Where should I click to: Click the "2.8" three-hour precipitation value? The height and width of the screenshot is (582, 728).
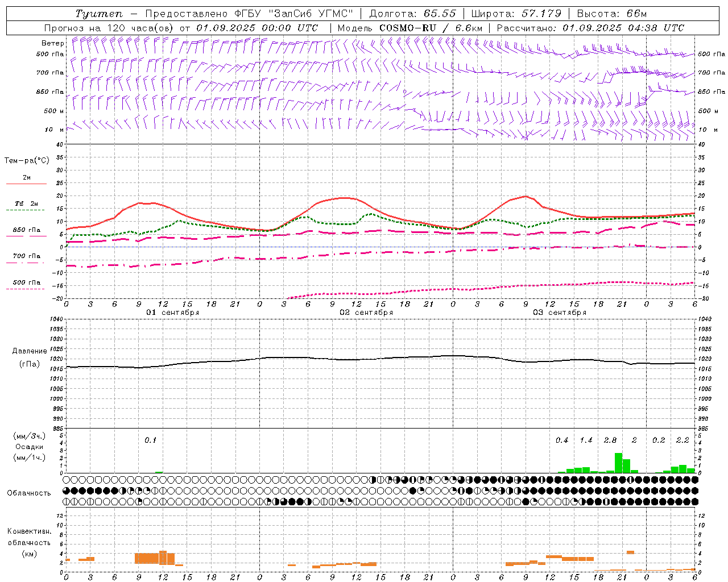[610, 440]
